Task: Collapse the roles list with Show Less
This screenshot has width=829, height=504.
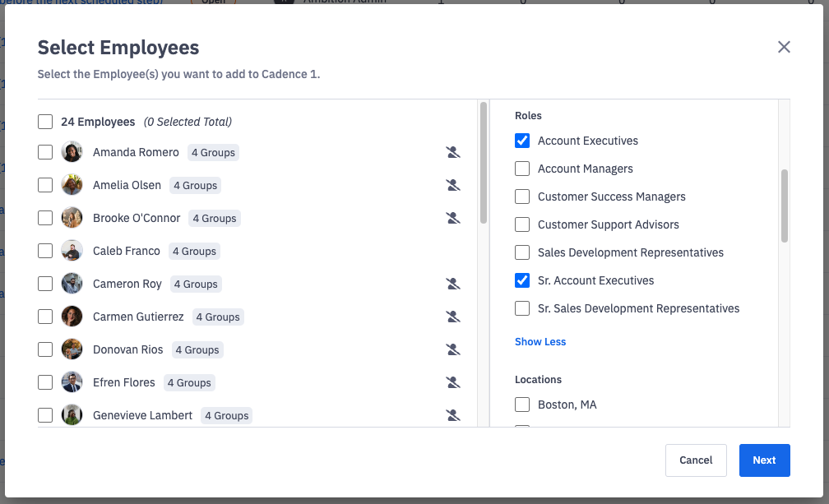Action: point(540,341)
